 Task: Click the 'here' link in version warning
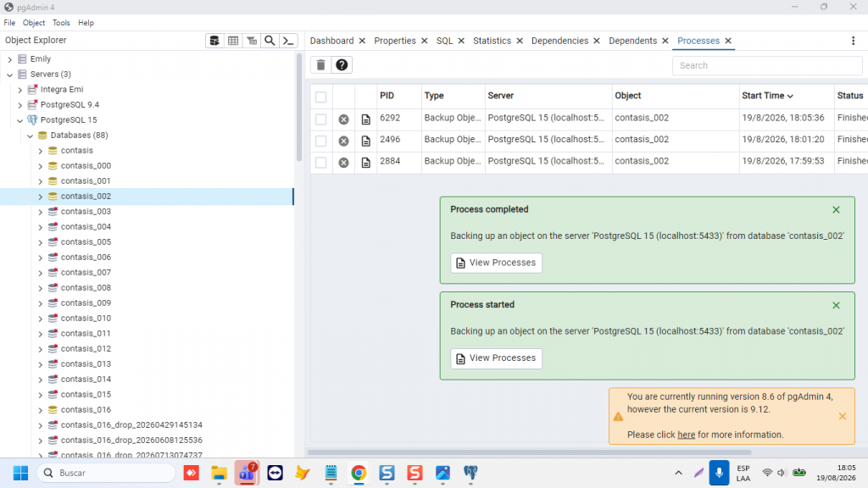pos(686,435)
